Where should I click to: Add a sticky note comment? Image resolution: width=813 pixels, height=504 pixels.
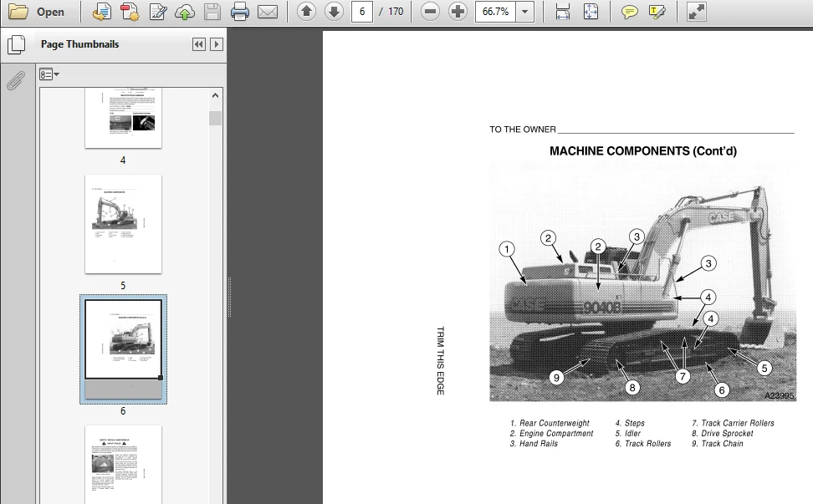coord(630,12)
